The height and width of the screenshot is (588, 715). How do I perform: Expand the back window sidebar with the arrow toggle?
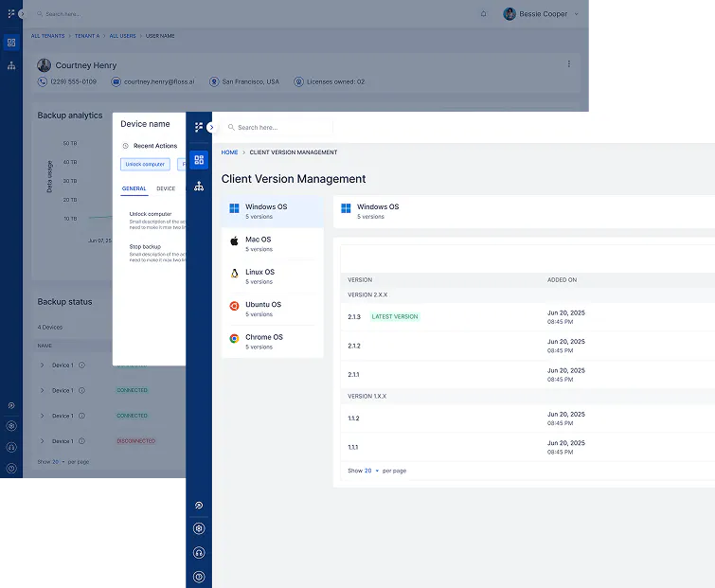[x=22, y=14]
